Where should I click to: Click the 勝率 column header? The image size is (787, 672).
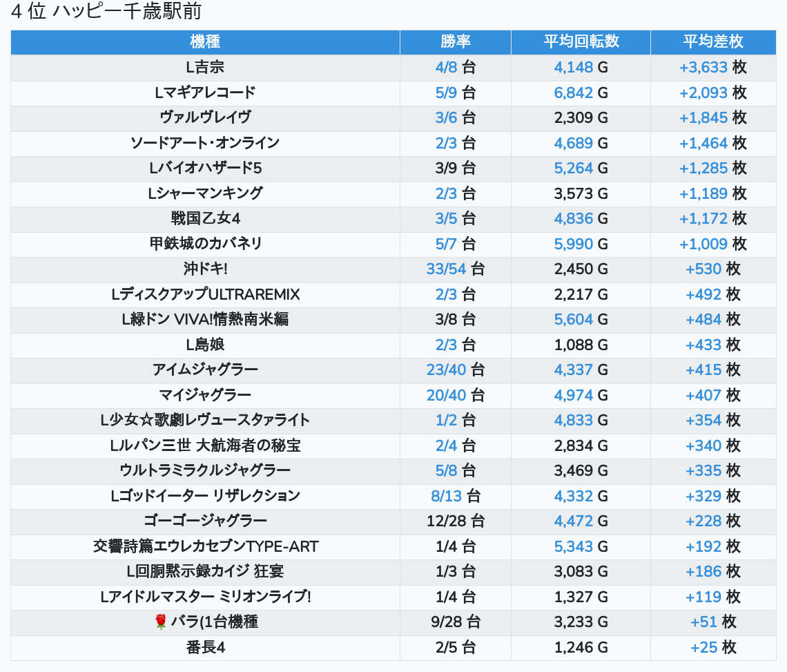[x=455, y=41]
